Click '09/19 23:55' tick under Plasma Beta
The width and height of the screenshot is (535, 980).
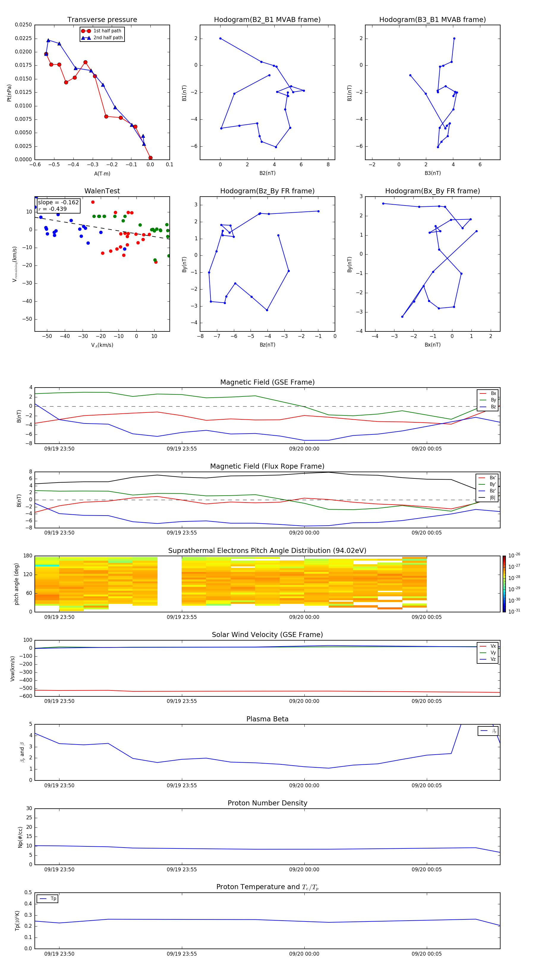click(182, 785)
